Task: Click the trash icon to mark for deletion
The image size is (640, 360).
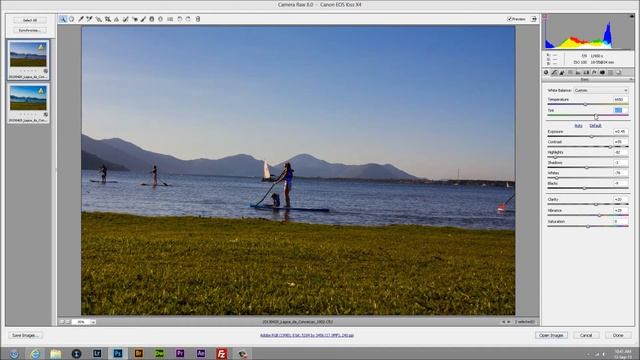Action: pyautogui.click(x=198, y=19)
